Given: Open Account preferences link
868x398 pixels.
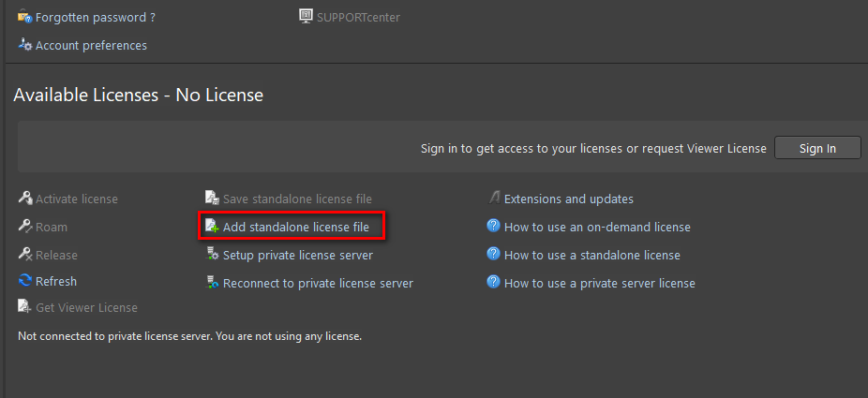Looking at the screenshot, I should click(91, 45).
